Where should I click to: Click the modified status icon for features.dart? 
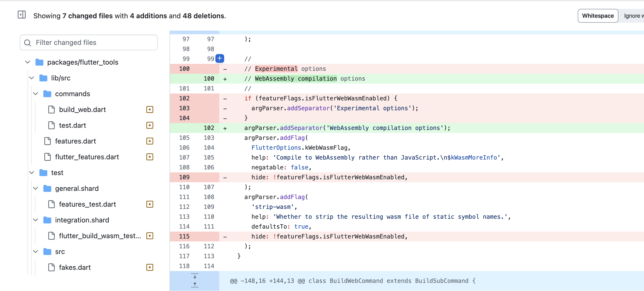pyautogui.click(x=150, y=141)
